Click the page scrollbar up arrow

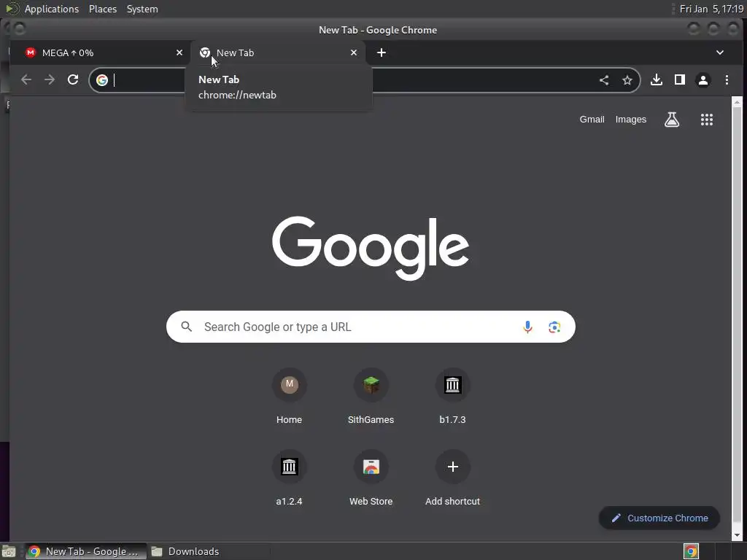pos(737,101)
